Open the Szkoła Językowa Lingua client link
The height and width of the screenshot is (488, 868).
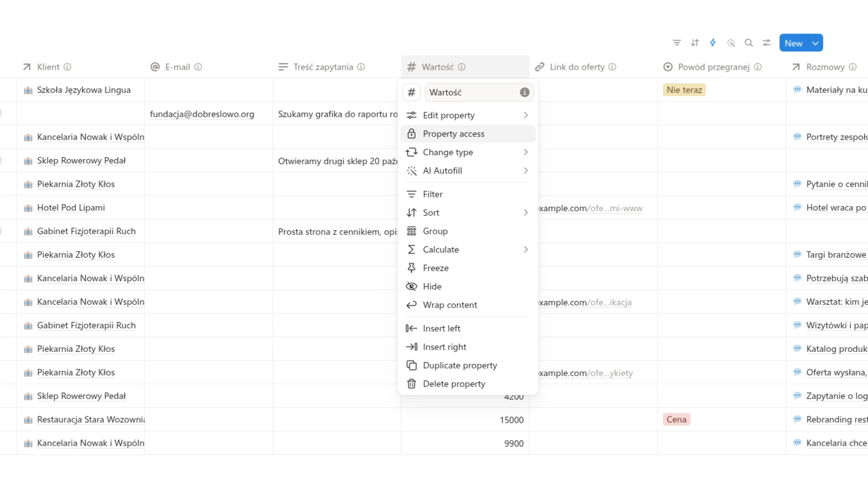point(84,90)
